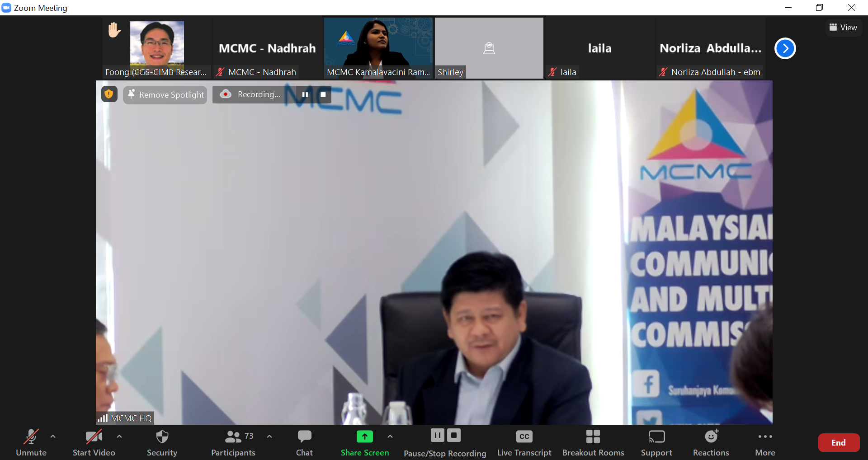Open the More options menu
Screen dimensions: 868x460
(765, 442)
